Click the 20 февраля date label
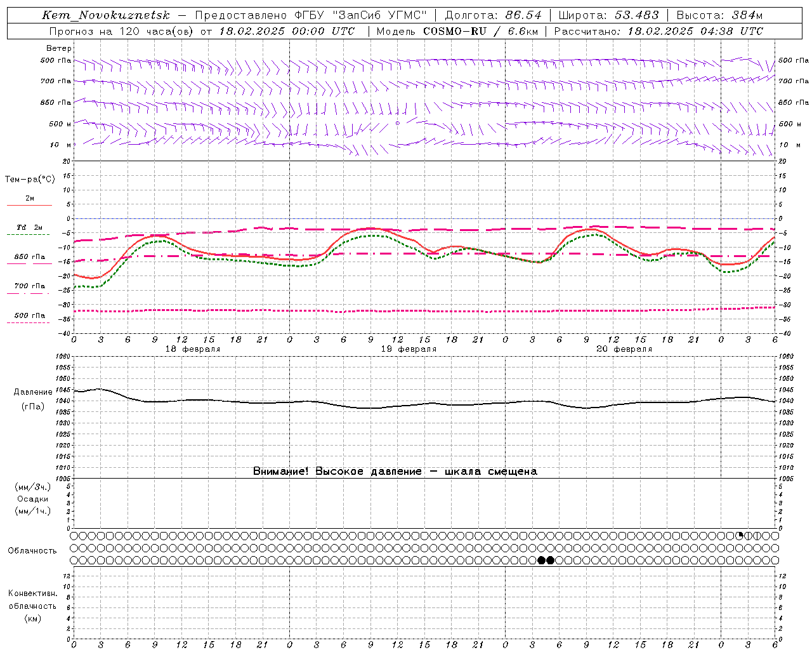The height and width of the screenshot is (650, 812). (624, 349)
